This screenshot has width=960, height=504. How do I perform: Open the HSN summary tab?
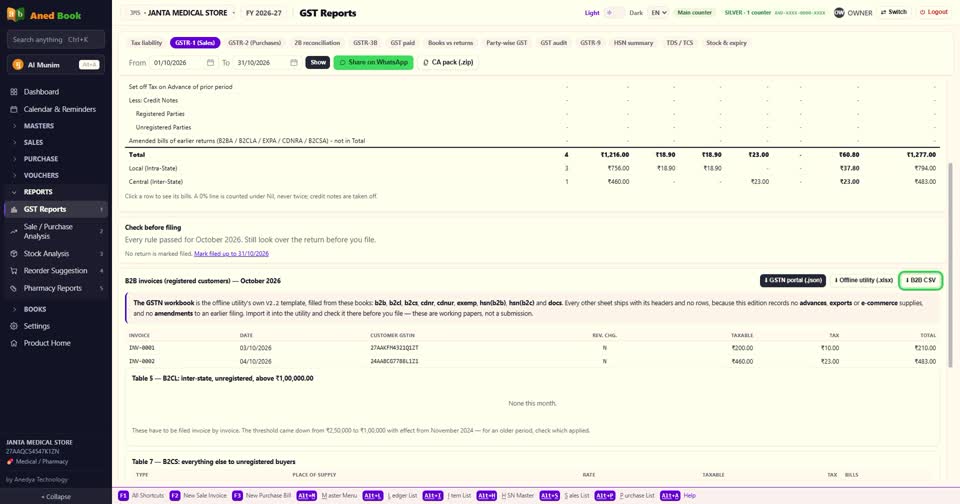(x=633, y=43)
